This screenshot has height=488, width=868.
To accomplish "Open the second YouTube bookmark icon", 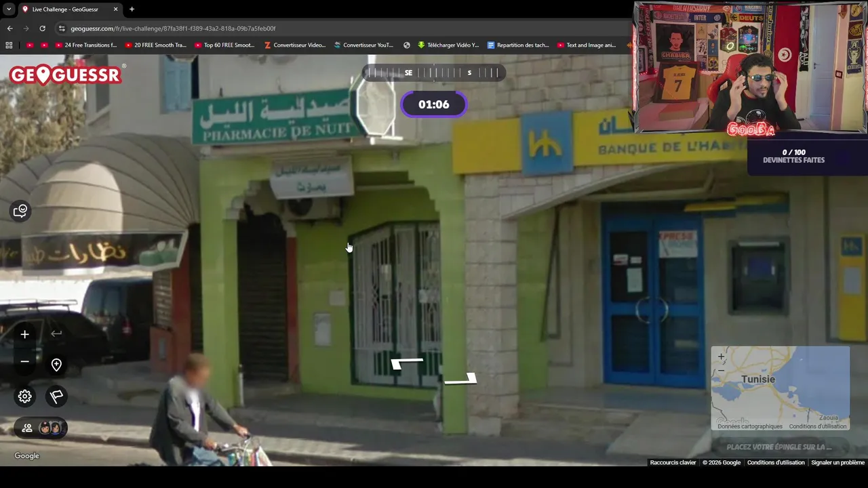I will [x=44, y=45].
